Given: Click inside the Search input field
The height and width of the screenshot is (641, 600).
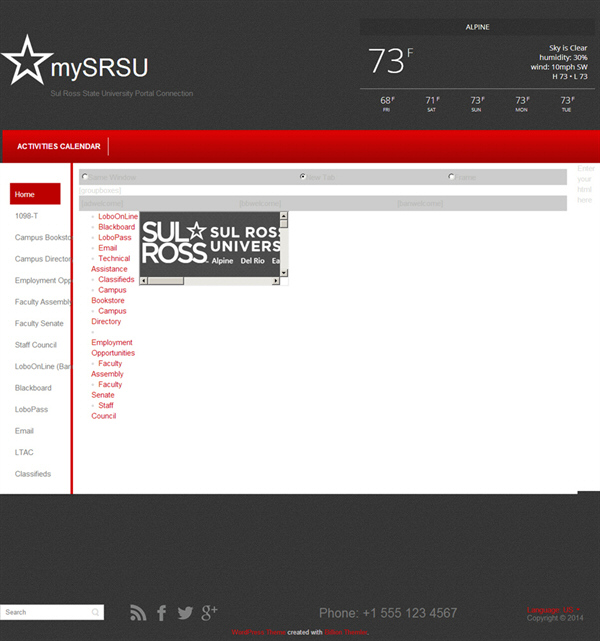Looking at the screenshot, I should pyautogui.click(x=45, y=612).
